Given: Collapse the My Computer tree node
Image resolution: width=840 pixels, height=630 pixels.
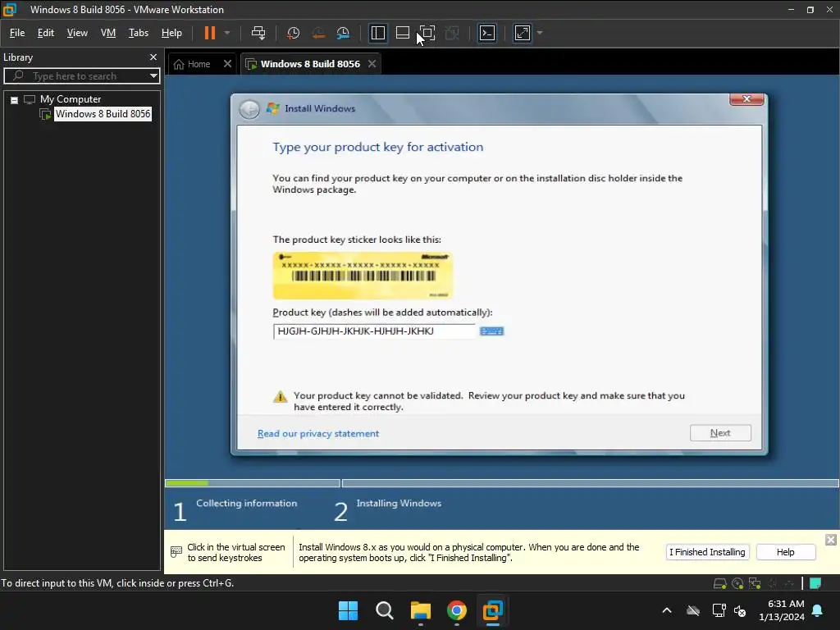Looking at the screenshot, I should click(15, 99).
